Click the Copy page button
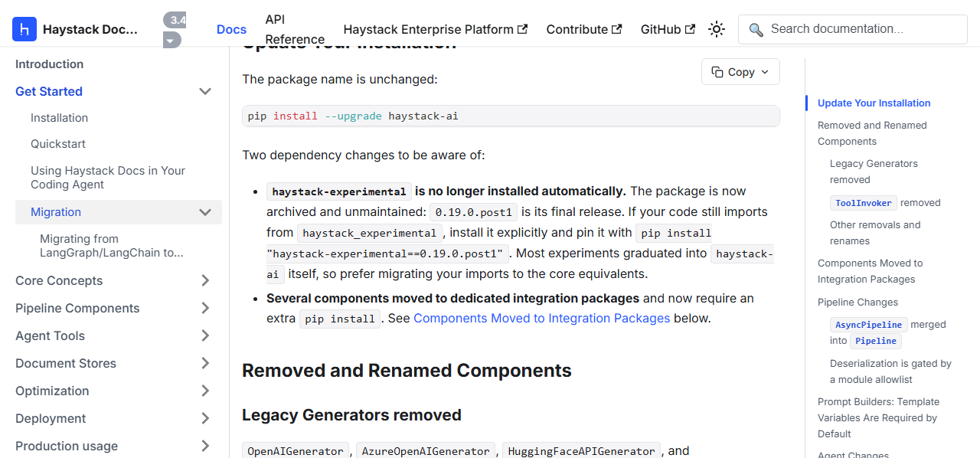Screen dimensions: 980x458 pyautogui.click(x=740, y=71)
